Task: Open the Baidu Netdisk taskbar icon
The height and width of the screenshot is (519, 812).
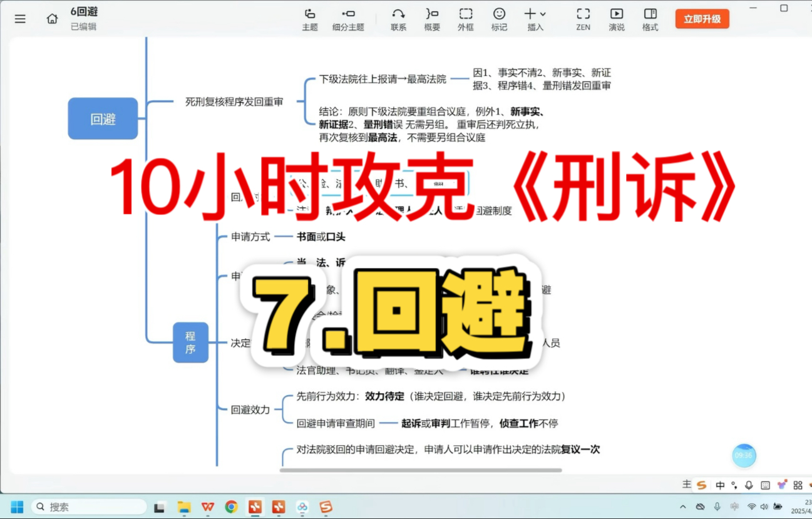Action: (x=302, y=506)
